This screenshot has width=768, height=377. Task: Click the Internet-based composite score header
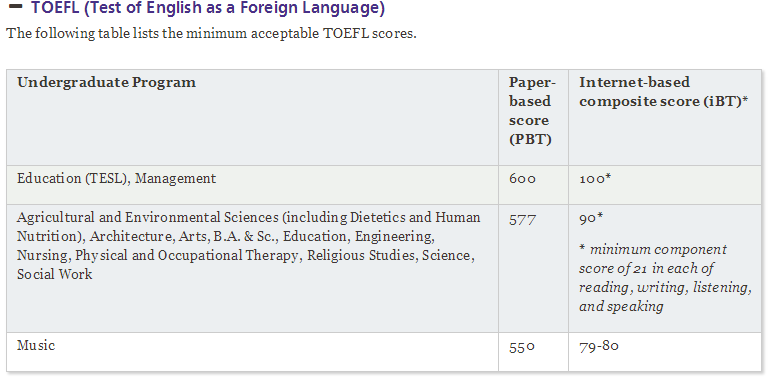[x=664, y=92]
